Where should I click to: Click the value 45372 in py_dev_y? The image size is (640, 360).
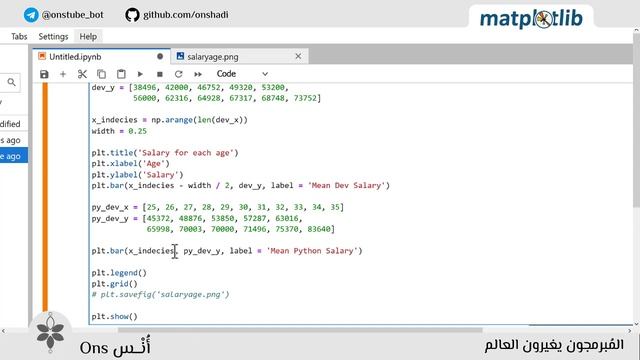[158, 218]
